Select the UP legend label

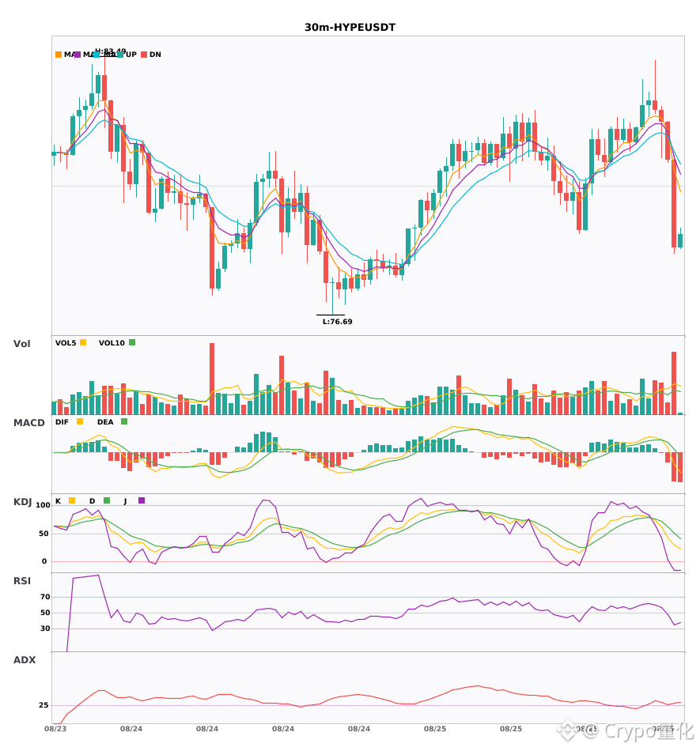tap(131, 55)
